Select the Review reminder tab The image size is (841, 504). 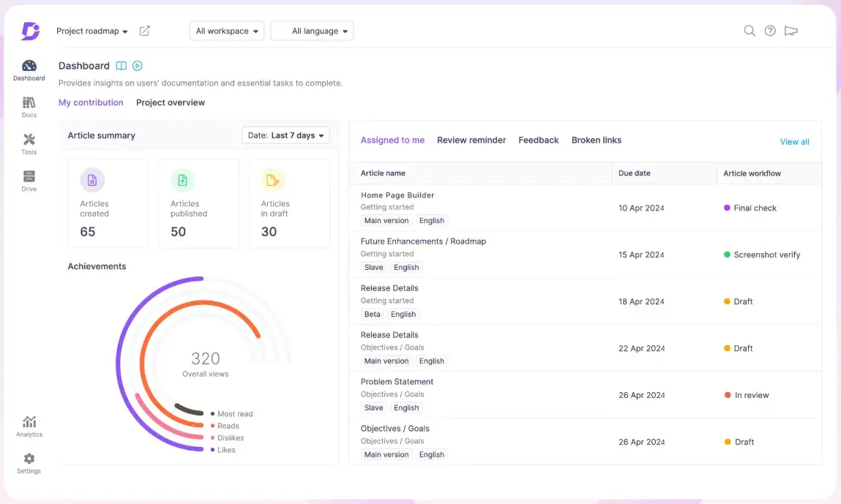[471, 140]
